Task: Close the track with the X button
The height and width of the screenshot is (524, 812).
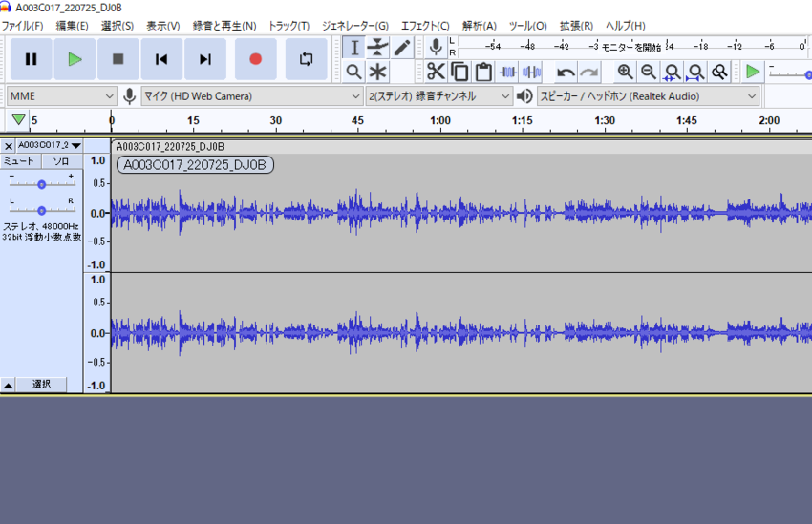Action: coord(9,146)
